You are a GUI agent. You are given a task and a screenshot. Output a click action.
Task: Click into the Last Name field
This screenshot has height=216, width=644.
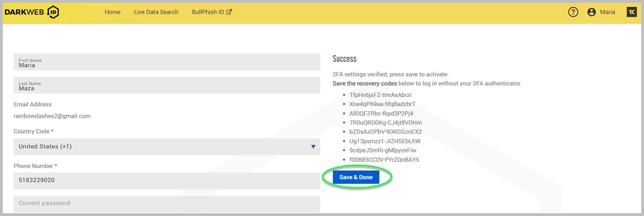click(167, 85)
